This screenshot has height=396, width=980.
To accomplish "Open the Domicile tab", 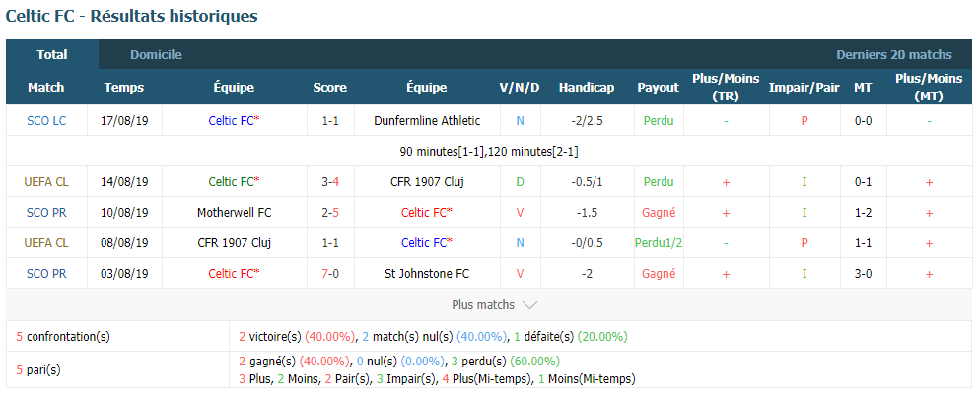I will (x=156, y=54).
